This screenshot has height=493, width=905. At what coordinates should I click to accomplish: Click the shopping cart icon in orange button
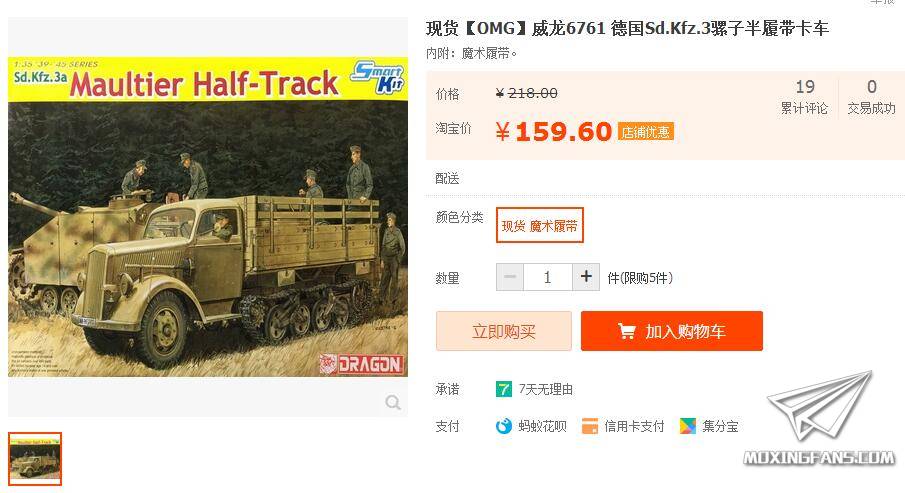coord(627,331)
